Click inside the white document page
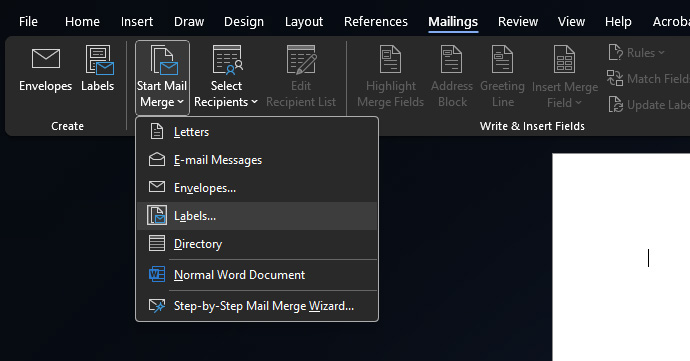 [621, 257]
